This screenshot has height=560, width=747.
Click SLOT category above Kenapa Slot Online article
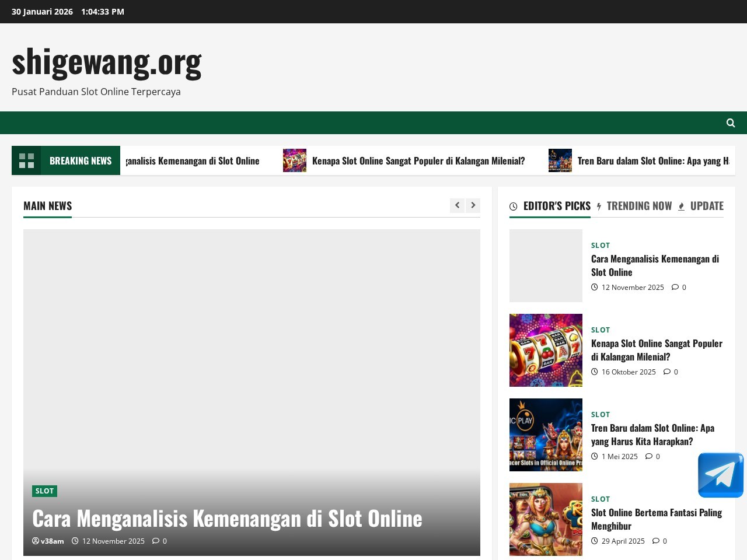coord(601,330)
